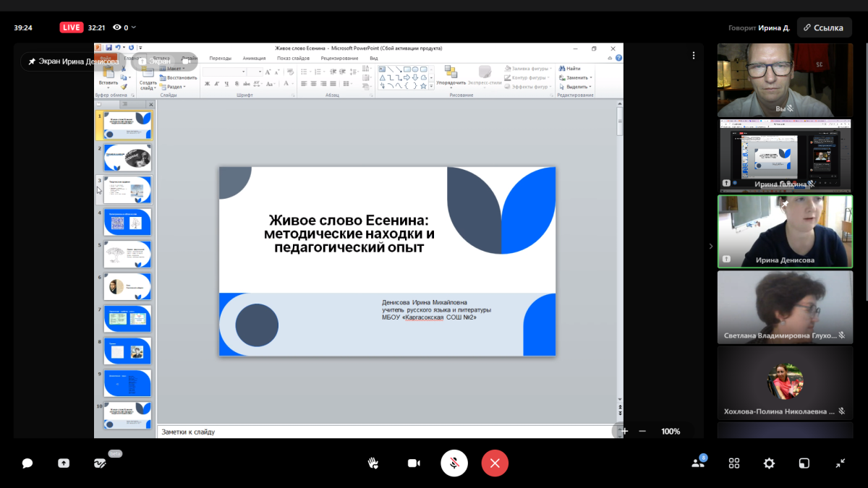Open the beta reactions tool icon
This screenshot has width=868, height=488.
(x=100, y=463)
